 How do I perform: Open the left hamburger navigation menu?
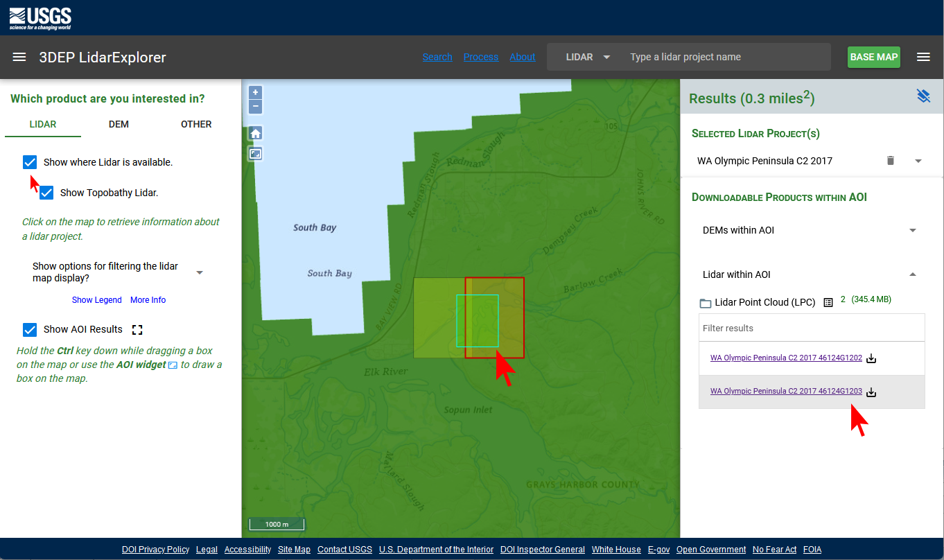(19, 58)
